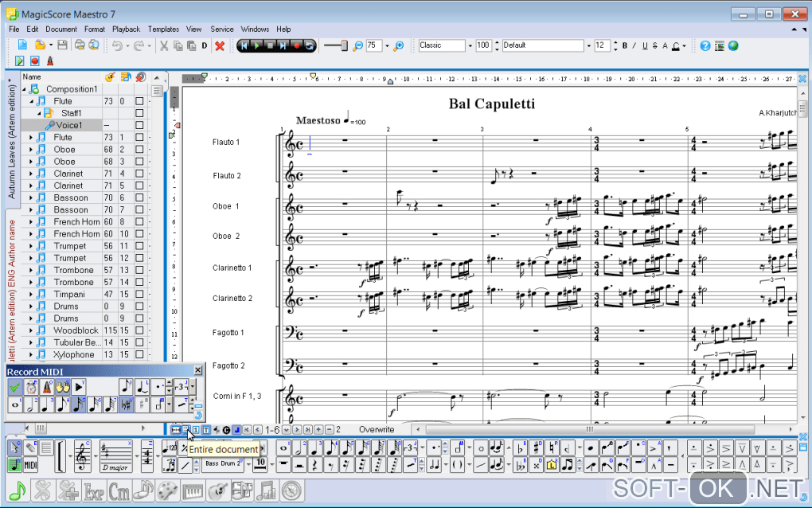Toggle the checkbox for Clarinet channel 4

coord(139,174)
